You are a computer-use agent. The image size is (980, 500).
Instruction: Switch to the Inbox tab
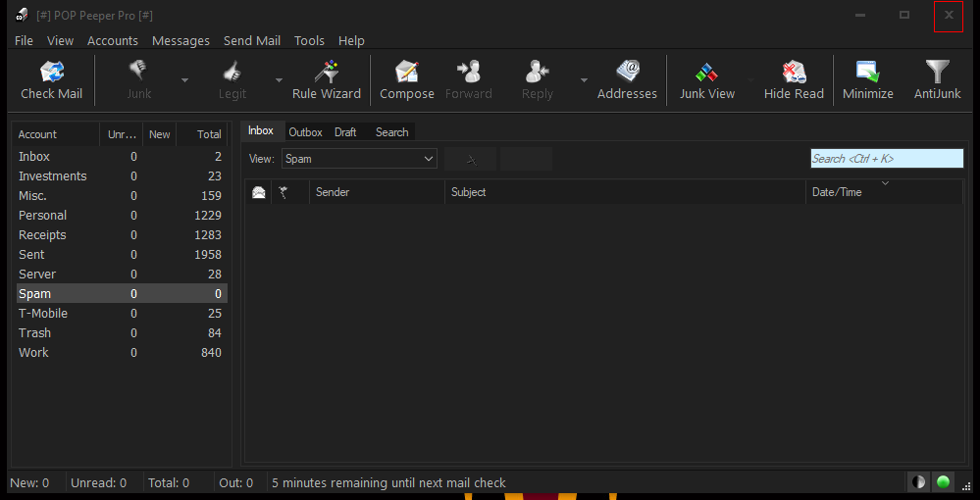pyautogui.click(x=261, y=130)
